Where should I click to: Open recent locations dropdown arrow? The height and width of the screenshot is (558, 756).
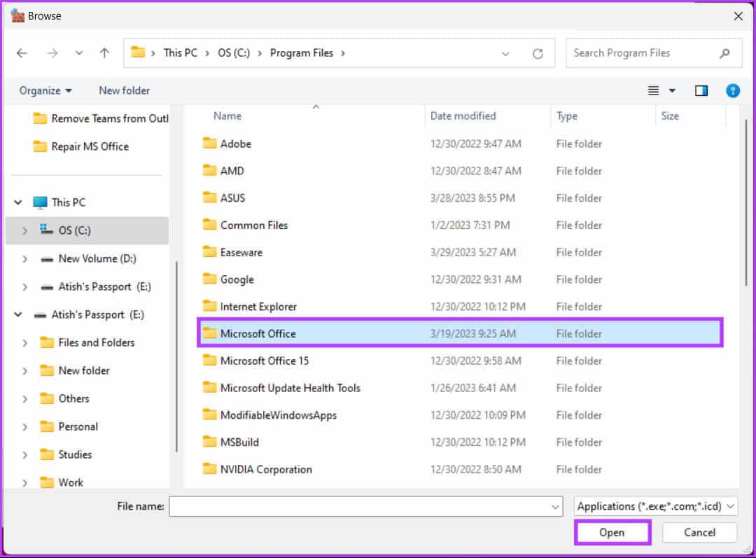coord(78,53)
